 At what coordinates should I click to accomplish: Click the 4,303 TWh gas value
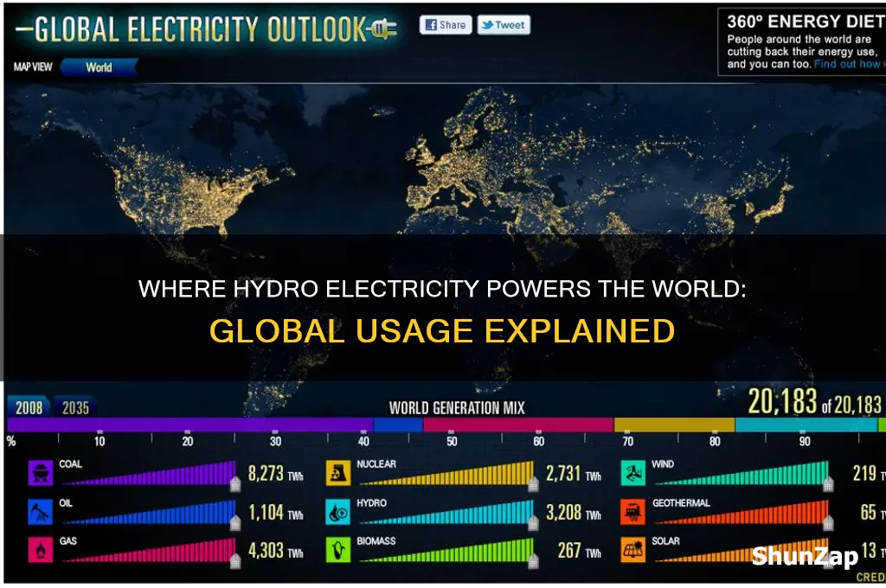coord(276,550)
